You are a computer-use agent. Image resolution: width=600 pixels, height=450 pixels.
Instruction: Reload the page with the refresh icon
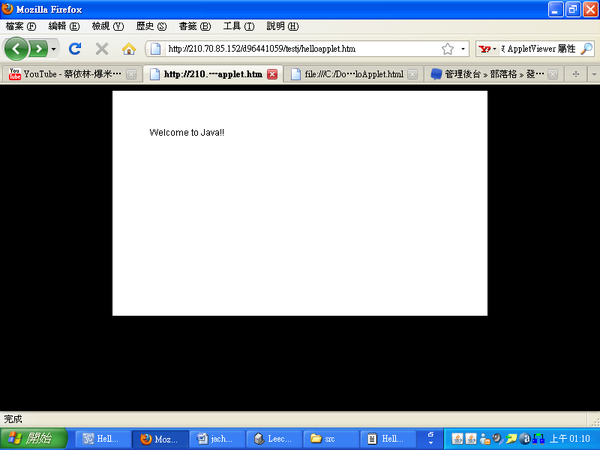[75, 49]
